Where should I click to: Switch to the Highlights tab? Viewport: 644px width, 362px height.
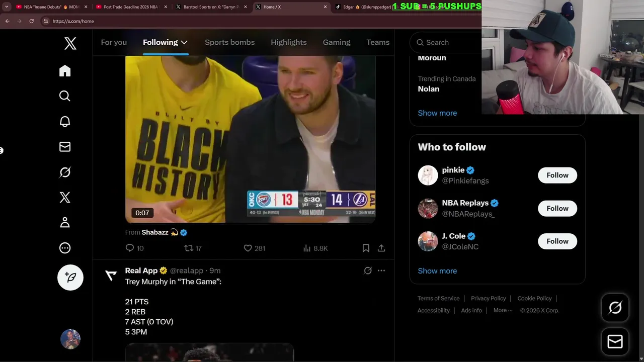288,42
